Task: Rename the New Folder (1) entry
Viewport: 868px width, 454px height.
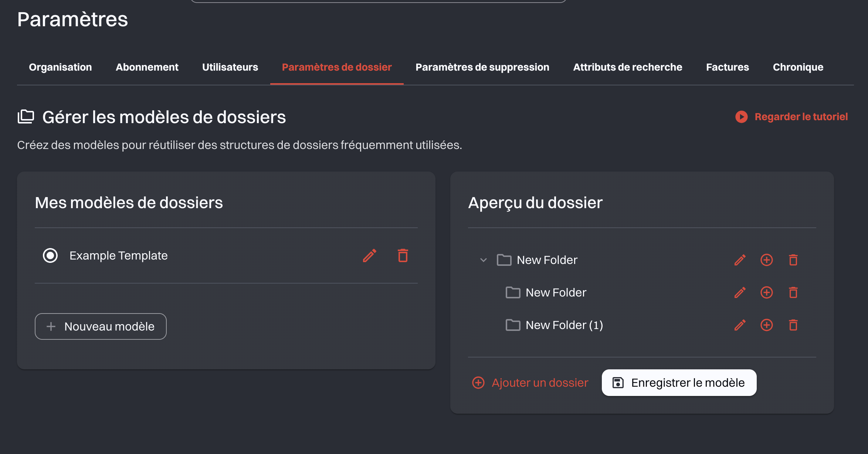Action: tap(740, 325)
